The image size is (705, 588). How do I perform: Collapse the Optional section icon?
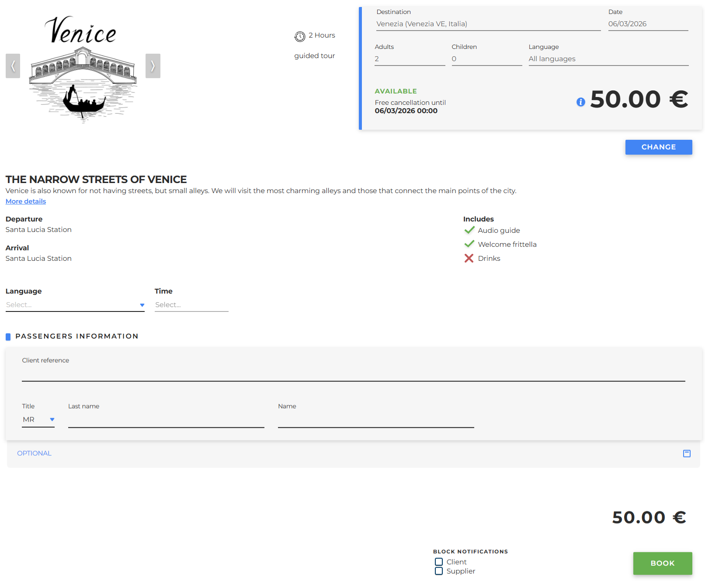coord(687,453)
